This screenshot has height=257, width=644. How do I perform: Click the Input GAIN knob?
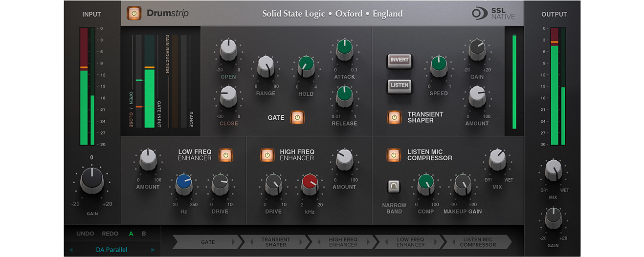pyautogui.click(x=92, y=181)
